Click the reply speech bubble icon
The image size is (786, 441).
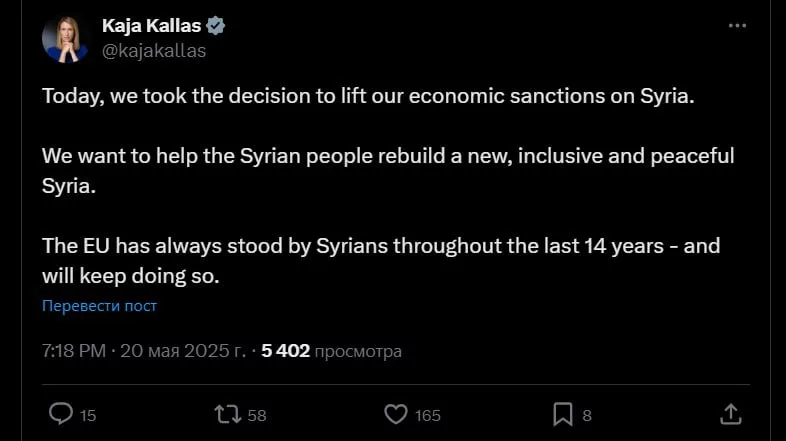(x=61, y=414)
